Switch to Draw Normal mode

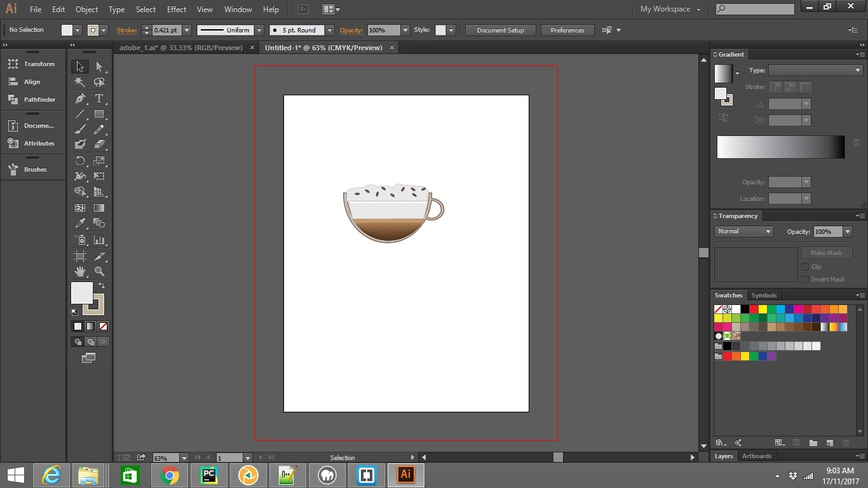[x=78, y=342]
